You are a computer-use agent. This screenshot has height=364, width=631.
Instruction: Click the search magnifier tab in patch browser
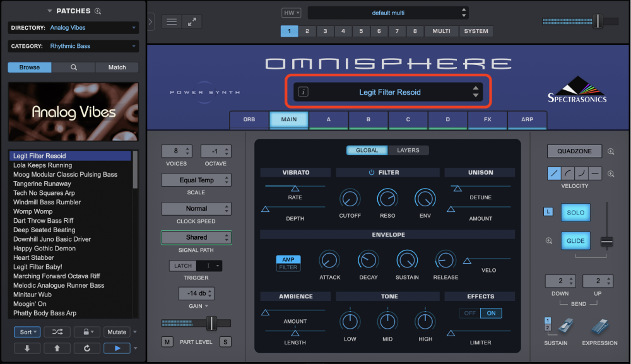(74, 67)
